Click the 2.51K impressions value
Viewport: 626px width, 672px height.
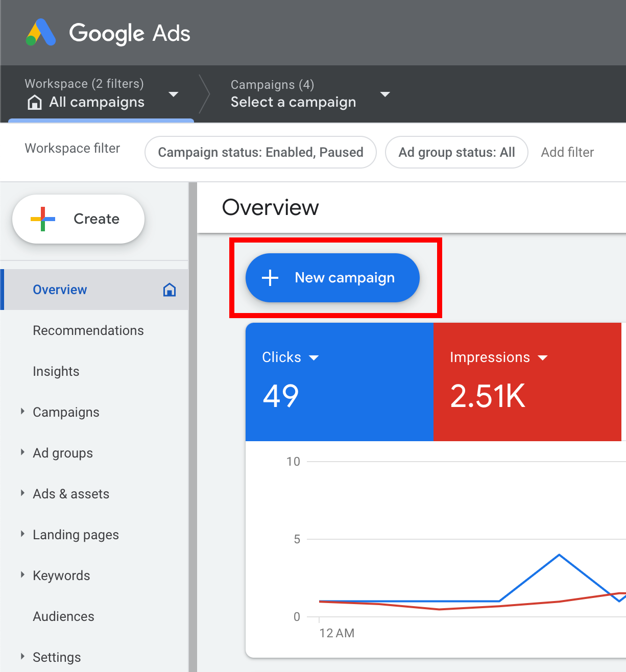click(488, 396)
